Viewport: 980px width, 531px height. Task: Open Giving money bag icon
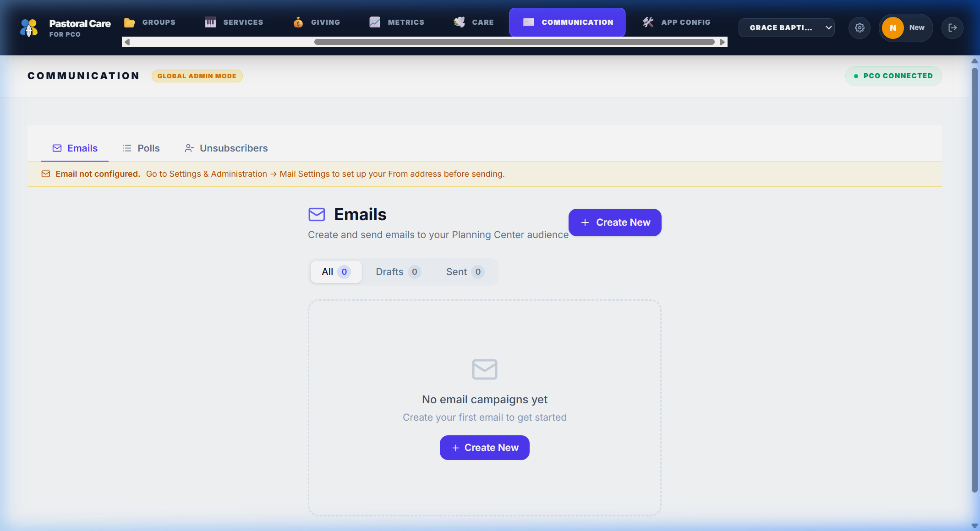[x=298, y=22]
